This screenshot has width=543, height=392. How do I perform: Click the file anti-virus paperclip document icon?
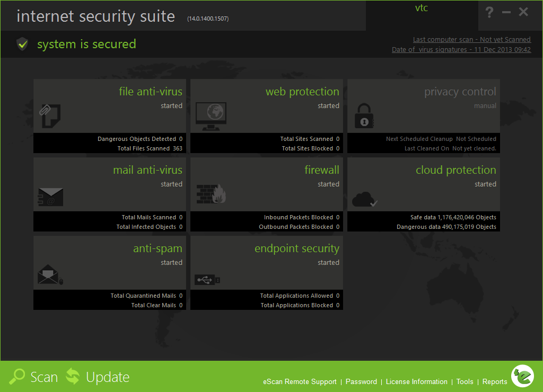pyautogui.click(x=50, y=115)
